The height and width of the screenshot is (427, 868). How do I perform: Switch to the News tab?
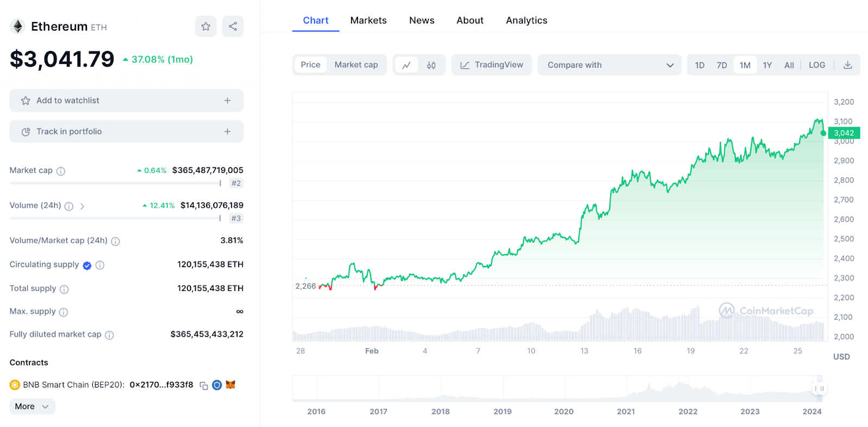422,21
